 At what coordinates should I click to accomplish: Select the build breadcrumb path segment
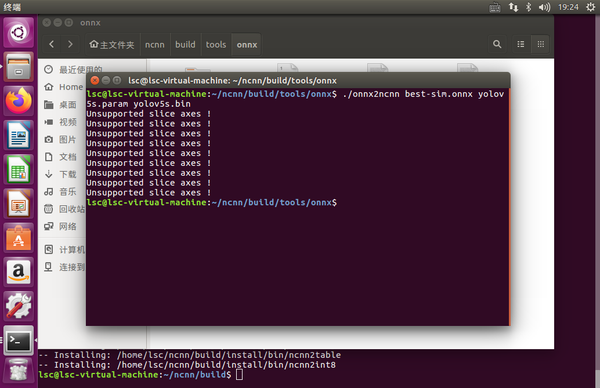185,45
